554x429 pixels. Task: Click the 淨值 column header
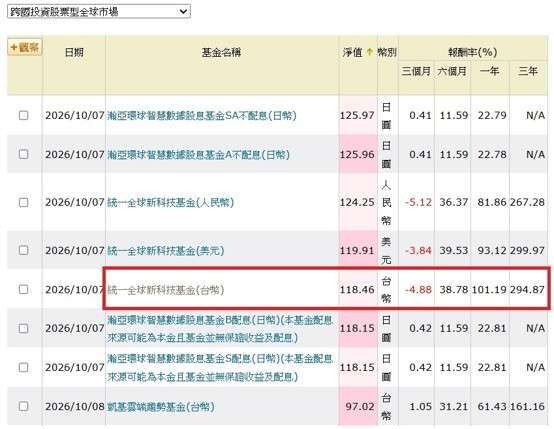point(352,52)
